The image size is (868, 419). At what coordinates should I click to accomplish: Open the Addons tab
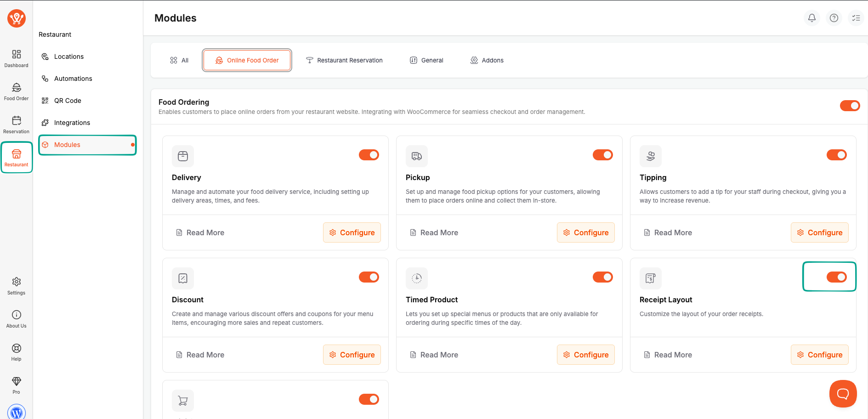tap(487, 60)
